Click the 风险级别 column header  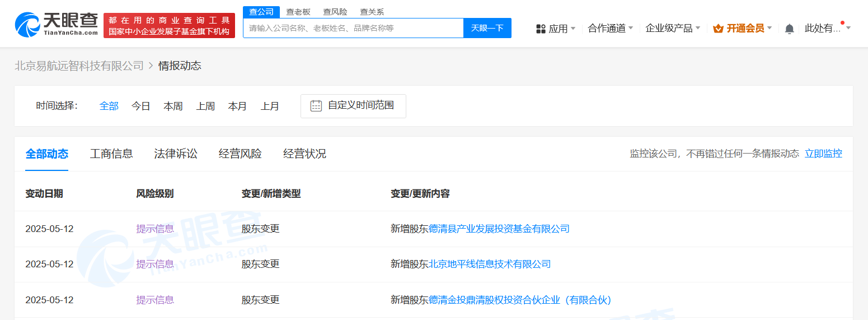155,193
